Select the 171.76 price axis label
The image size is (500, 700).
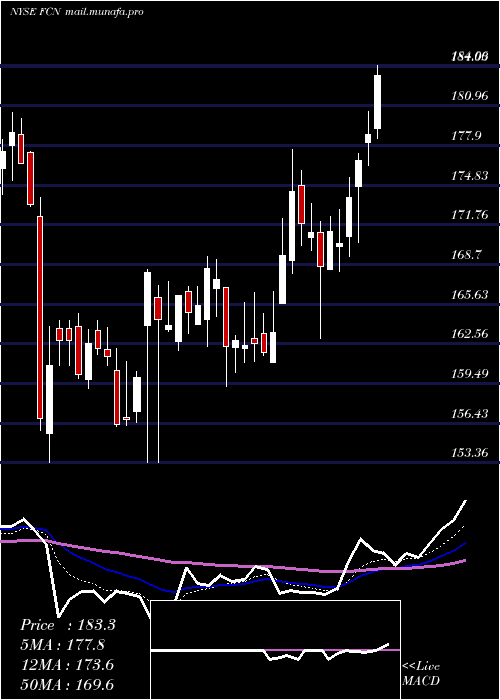(x=470, y=215)
